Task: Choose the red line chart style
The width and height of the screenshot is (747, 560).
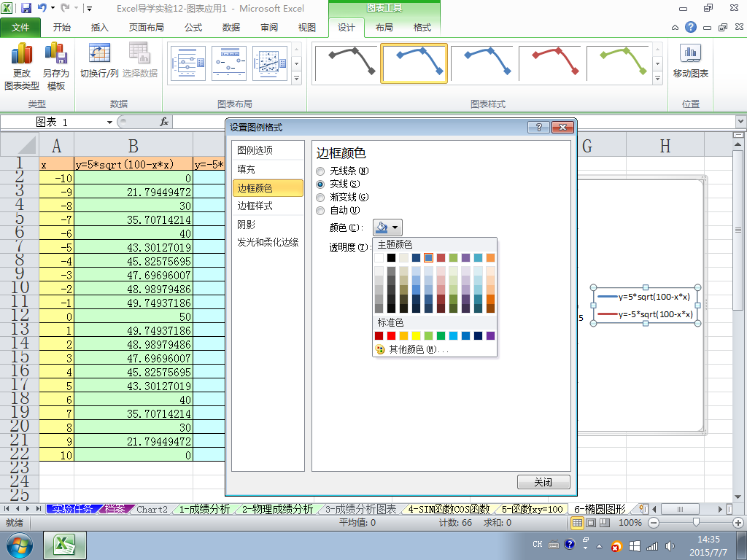Action: pos(550,63)
